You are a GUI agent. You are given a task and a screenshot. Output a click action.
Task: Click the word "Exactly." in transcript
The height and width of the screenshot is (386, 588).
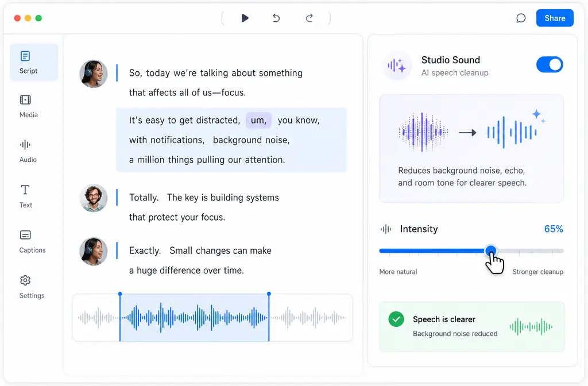(x=145, y=250)
